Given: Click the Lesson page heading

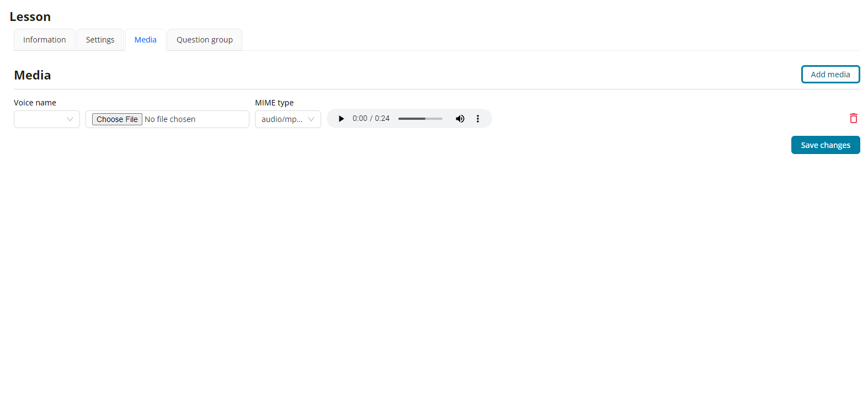Looking at the screenshot, I should click(x=30, y=17).
